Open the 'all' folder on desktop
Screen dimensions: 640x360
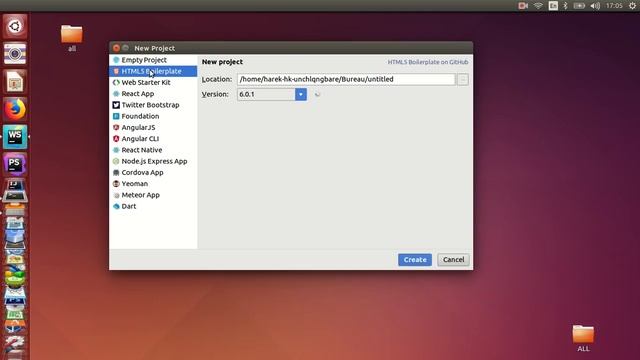pos(72,38)
